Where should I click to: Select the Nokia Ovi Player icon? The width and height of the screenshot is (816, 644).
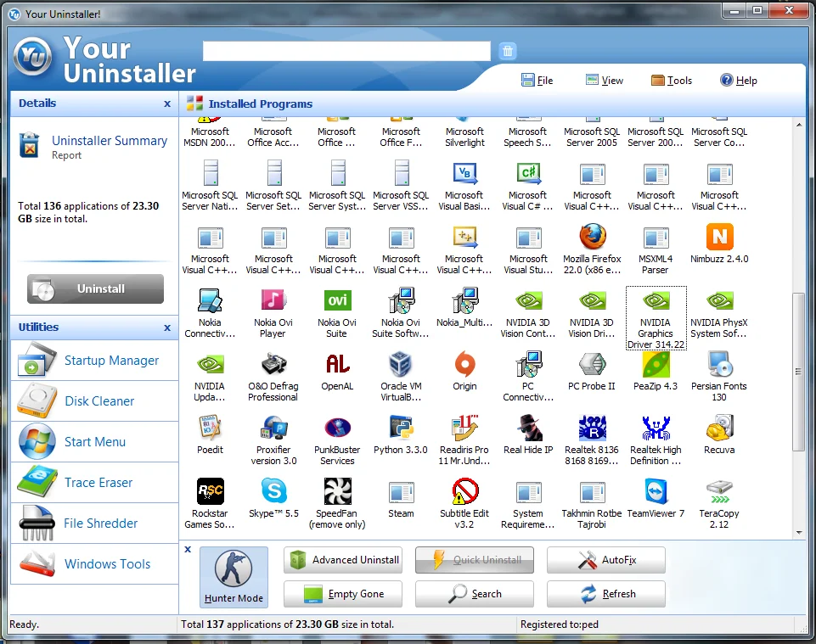(273, 300)
